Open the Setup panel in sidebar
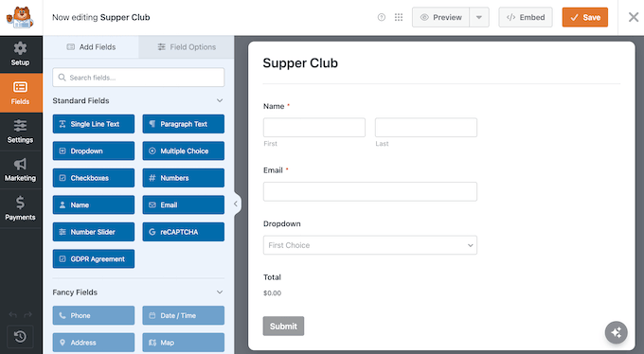644x354 pixels. coord(20,54)
